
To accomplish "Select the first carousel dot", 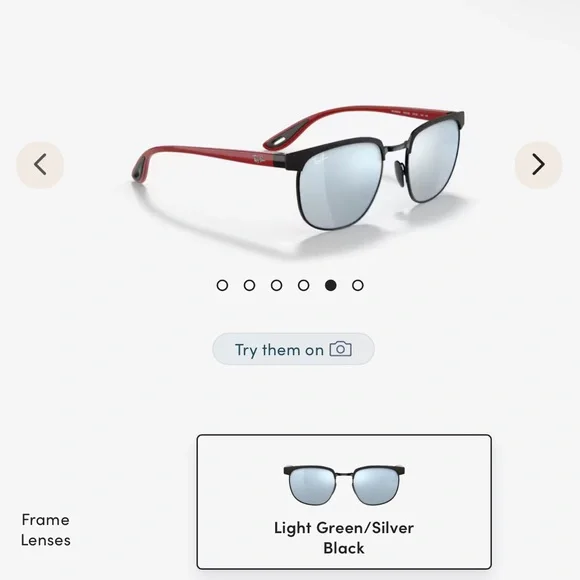I will coord(222,285).
